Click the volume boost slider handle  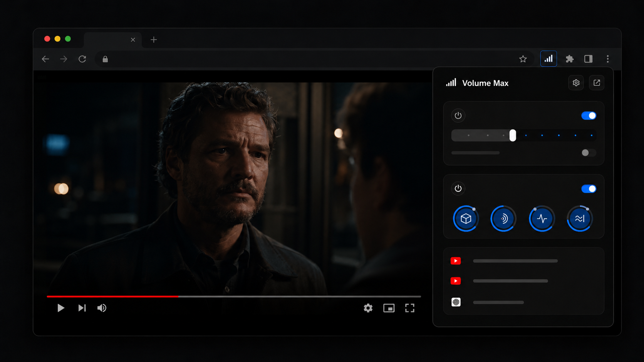point(513,135)
